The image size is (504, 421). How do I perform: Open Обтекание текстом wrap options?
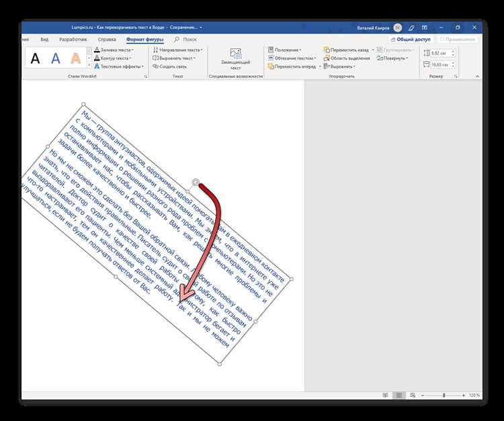(292, 58)
